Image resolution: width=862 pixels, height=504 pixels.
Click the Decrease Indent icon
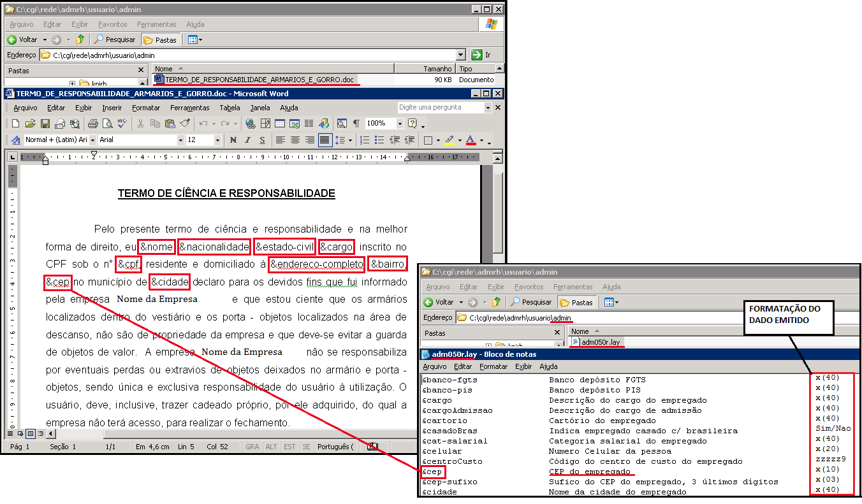[x=395, y=140]
